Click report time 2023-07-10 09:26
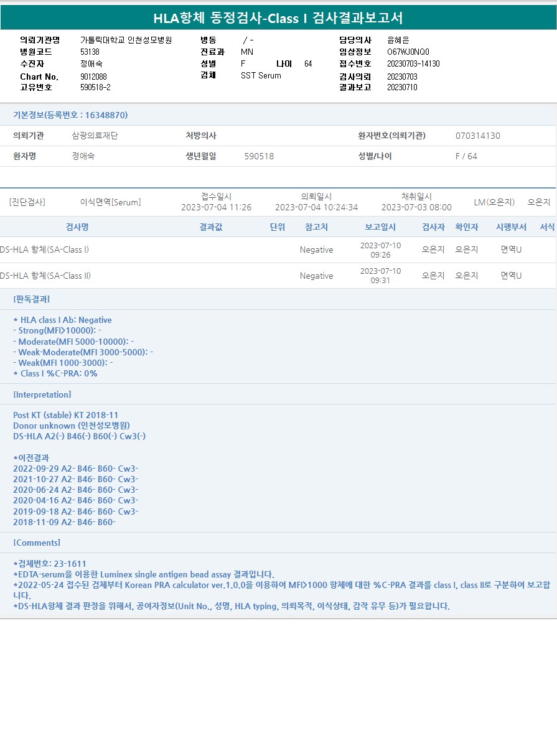The image size is (557, 756). pos(380,250)
